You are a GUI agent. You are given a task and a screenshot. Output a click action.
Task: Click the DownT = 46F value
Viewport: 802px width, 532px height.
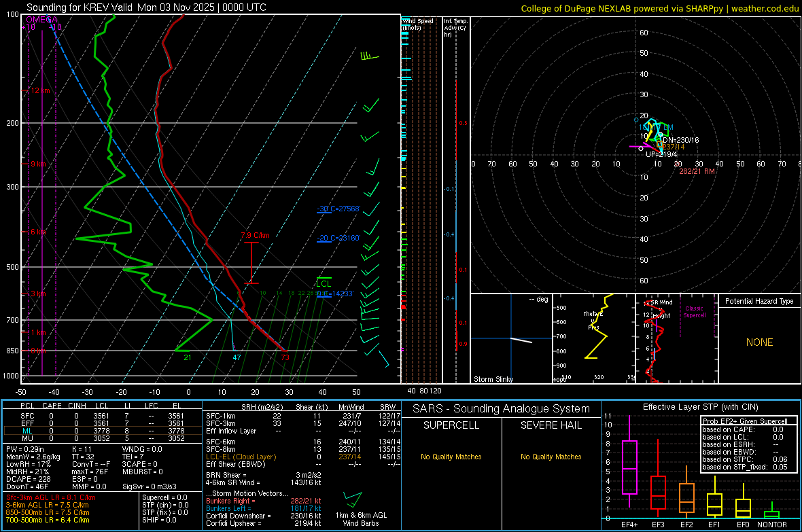click(x=27, y=487)
